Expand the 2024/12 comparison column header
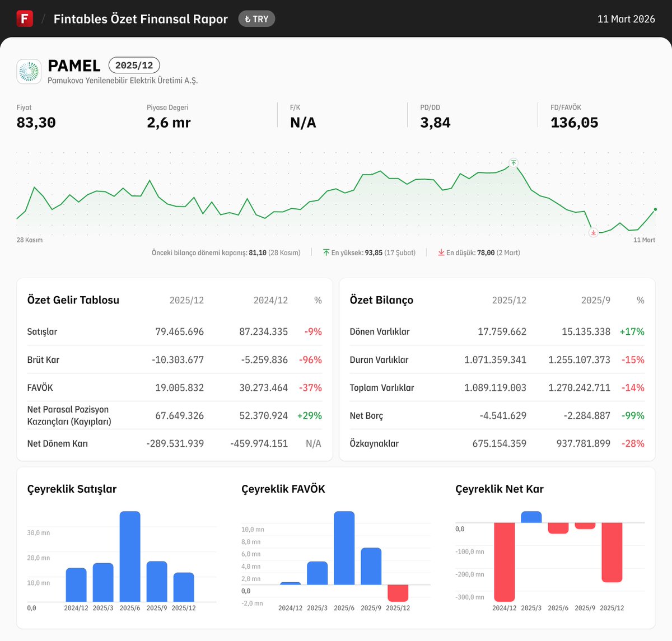Screen dimensions: 672x641 click(270, 300)
